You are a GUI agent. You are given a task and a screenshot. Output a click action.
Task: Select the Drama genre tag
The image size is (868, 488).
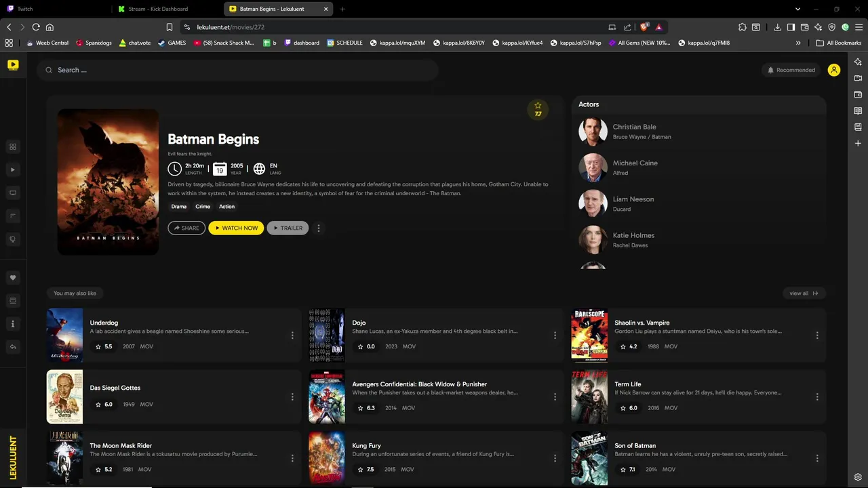click(179, 207)
